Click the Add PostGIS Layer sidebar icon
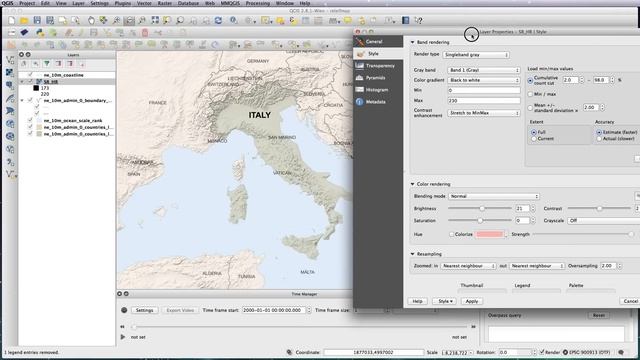 point(10,85)
